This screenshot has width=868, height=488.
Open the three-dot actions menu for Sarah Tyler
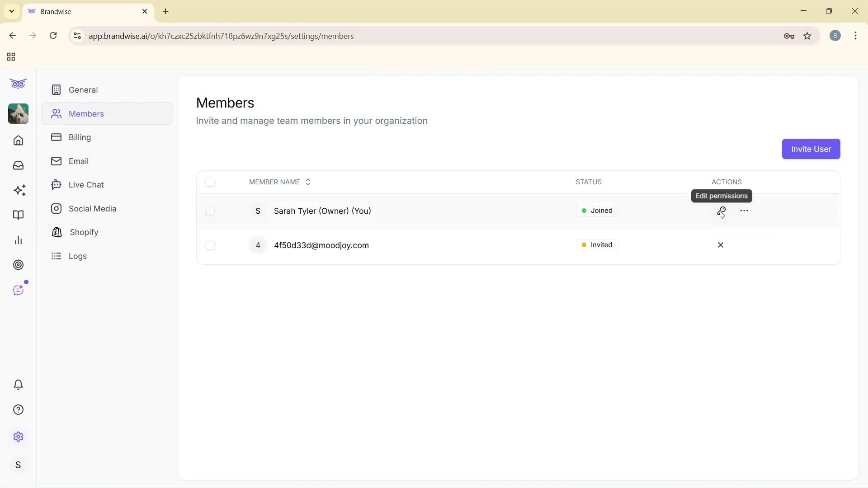(x=744, y=211)
